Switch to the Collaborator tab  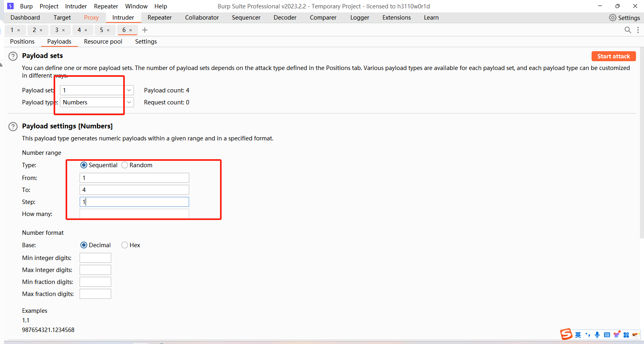202,18
